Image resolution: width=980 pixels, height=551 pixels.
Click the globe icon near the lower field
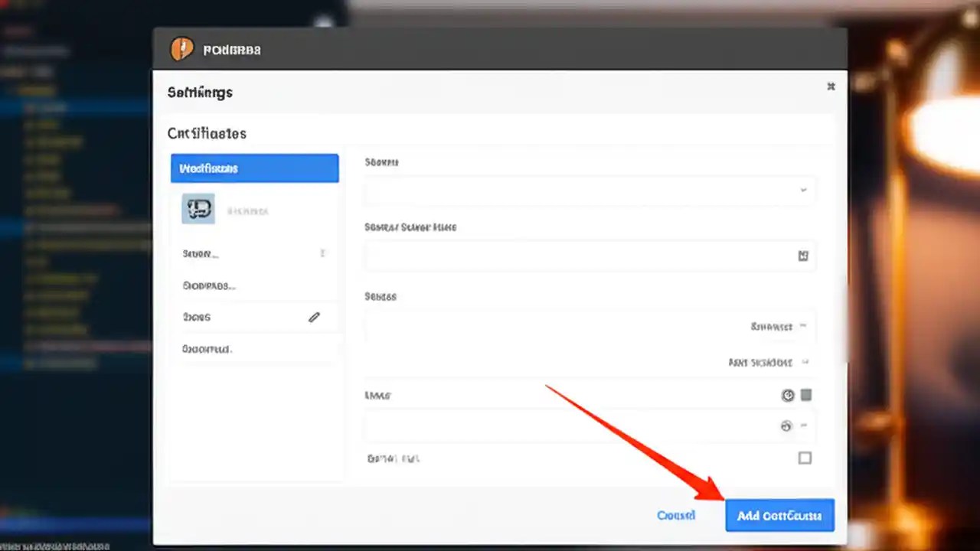786,425
